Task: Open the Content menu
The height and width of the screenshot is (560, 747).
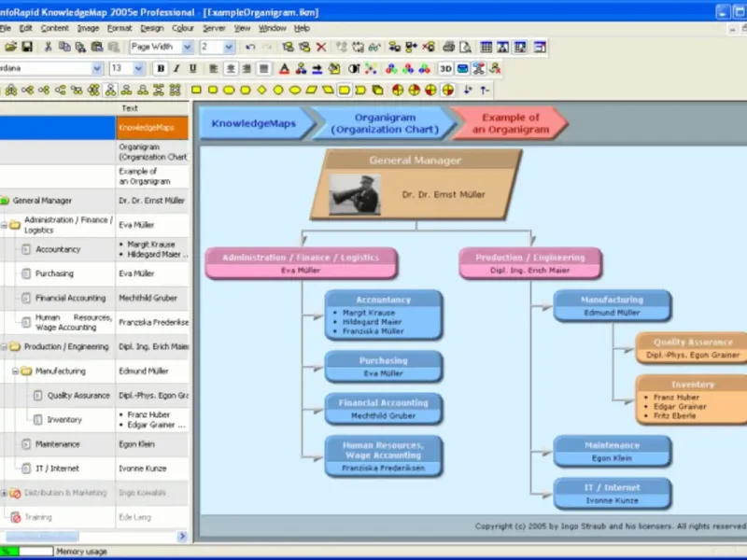Action: point(55,28)
